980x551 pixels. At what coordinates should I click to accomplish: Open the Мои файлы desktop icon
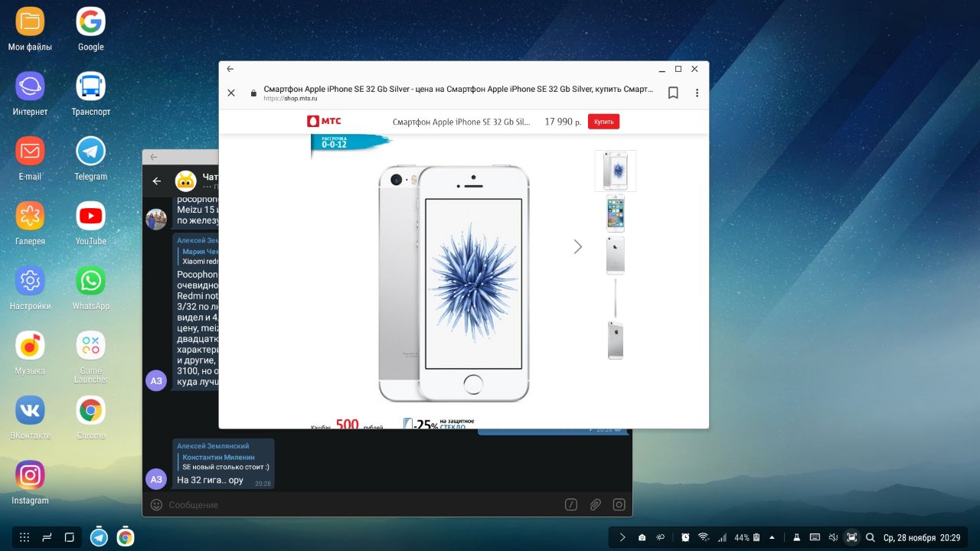30,29
